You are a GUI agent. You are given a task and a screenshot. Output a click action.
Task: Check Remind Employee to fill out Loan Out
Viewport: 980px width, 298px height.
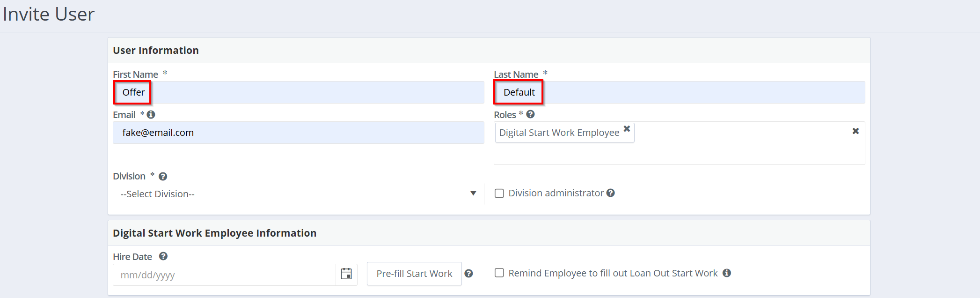499,273
